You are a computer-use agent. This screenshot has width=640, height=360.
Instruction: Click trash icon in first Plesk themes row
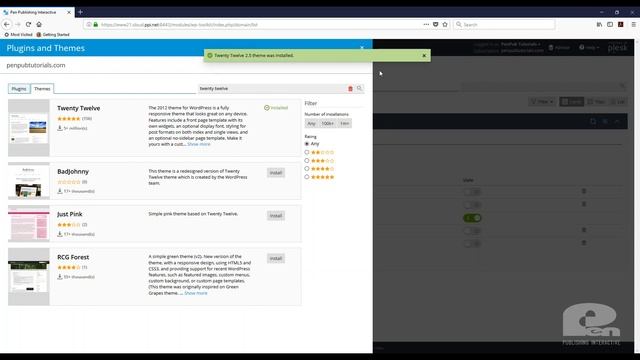584,191
